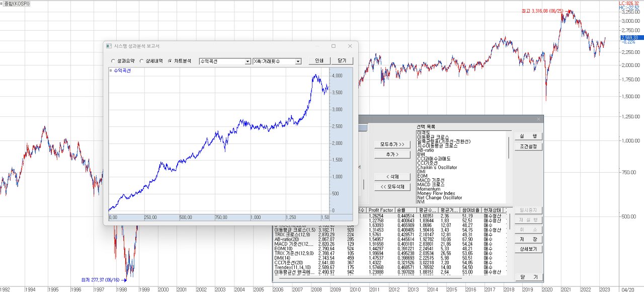Screen dimensions: 644x292
Task: Click the 인쇄 print button
Action: [x=319, y=61]
